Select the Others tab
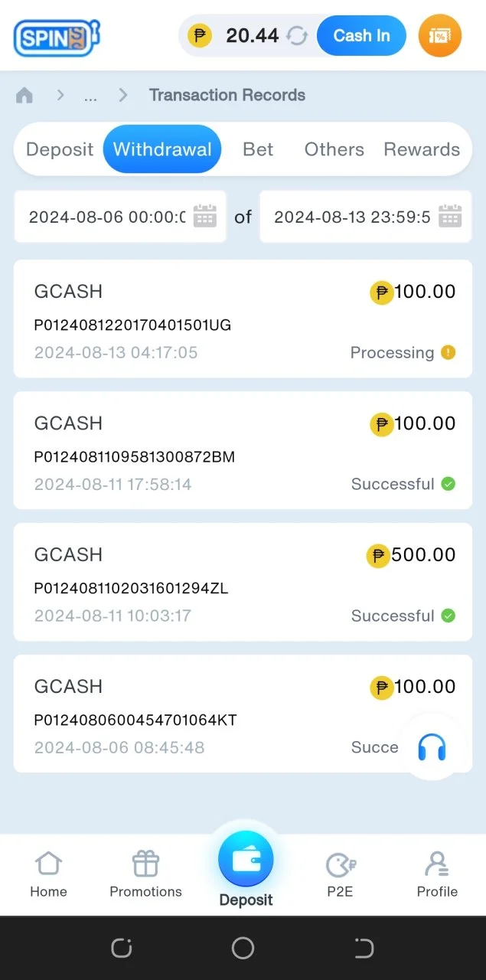The width and height of the screenshot is (486, 980). (x=334, y=149)
